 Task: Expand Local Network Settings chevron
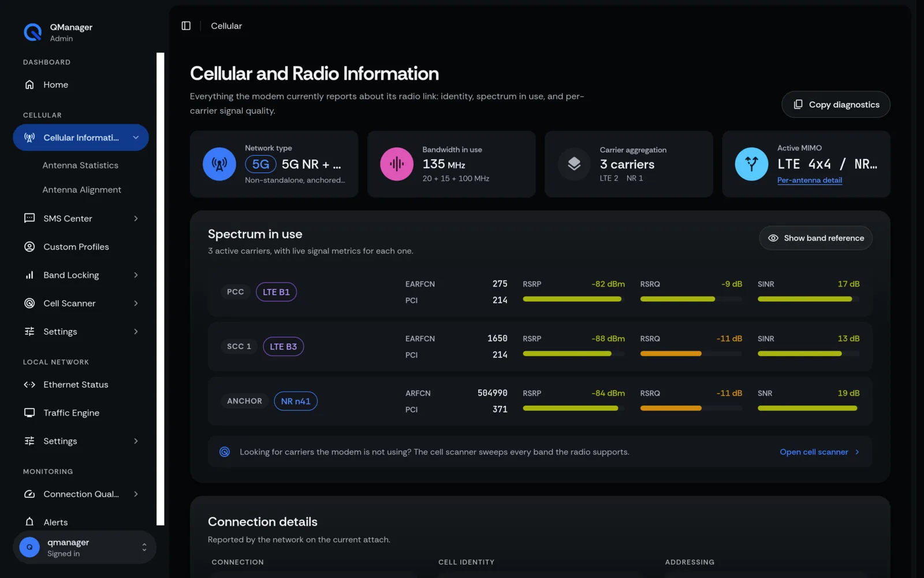136,441
